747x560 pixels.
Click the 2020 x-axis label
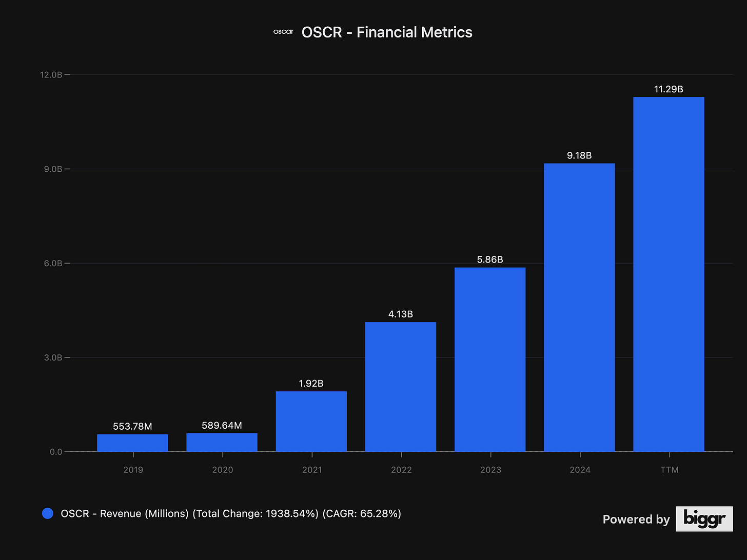223,470
